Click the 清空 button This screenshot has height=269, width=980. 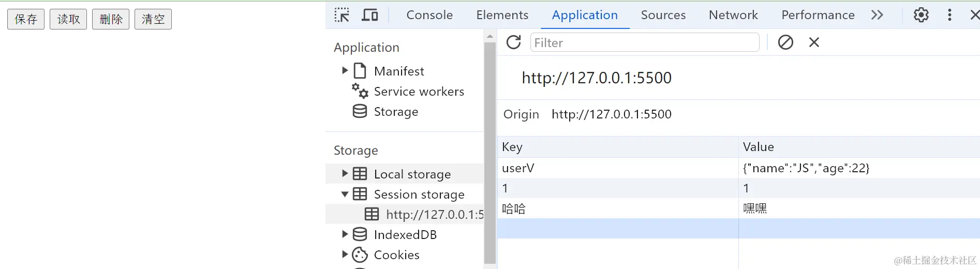pyautogui.click(x=153, y=19)
